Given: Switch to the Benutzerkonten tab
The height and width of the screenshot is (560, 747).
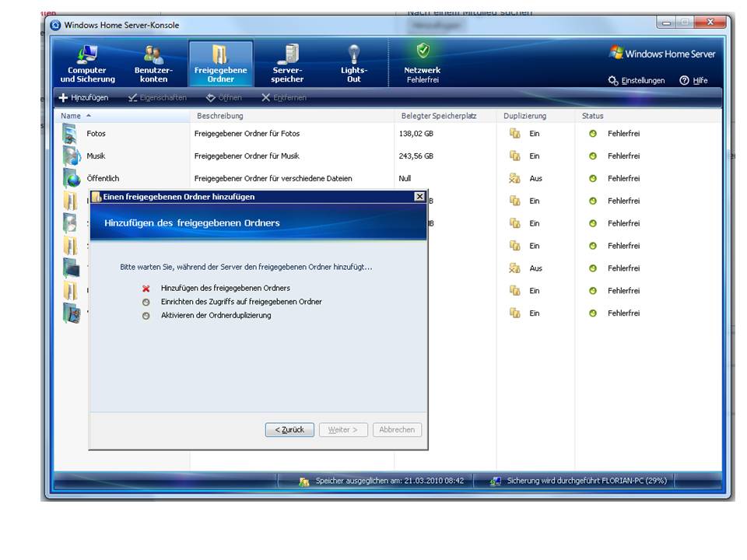Looking at the screenshot, I should [153, 64].
